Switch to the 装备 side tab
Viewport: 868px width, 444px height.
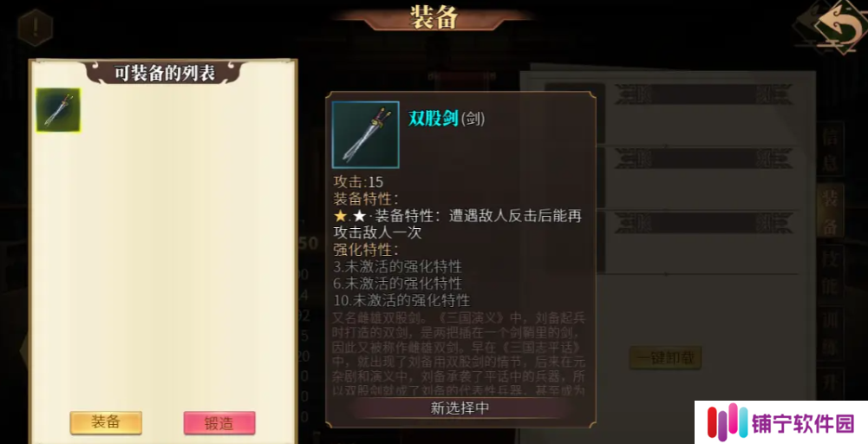pos(831,212)
